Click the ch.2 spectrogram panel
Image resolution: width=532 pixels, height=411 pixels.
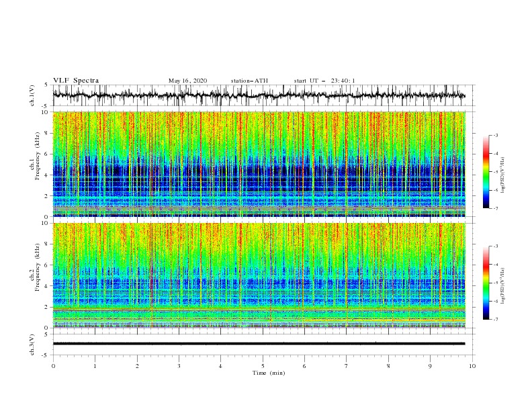point(259,275)
